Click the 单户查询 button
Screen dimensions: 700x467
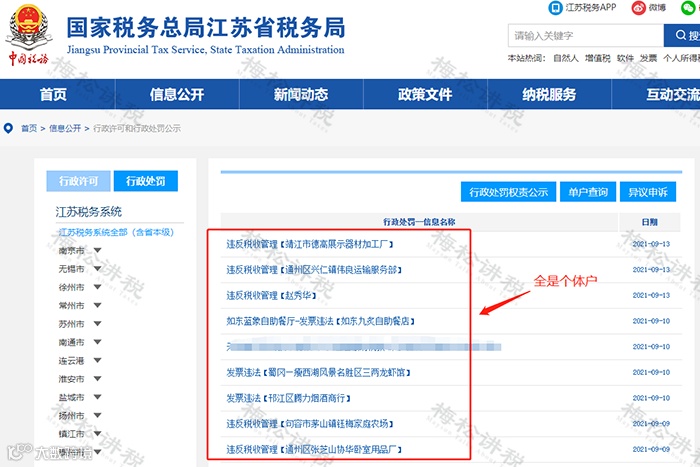588,192
